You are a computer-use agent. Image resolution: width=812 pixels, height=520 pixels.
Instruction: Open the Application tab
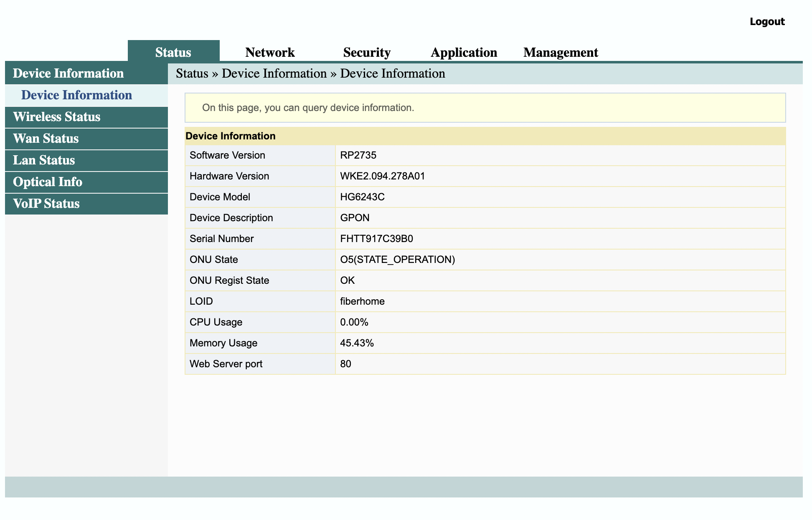point(464,52)
